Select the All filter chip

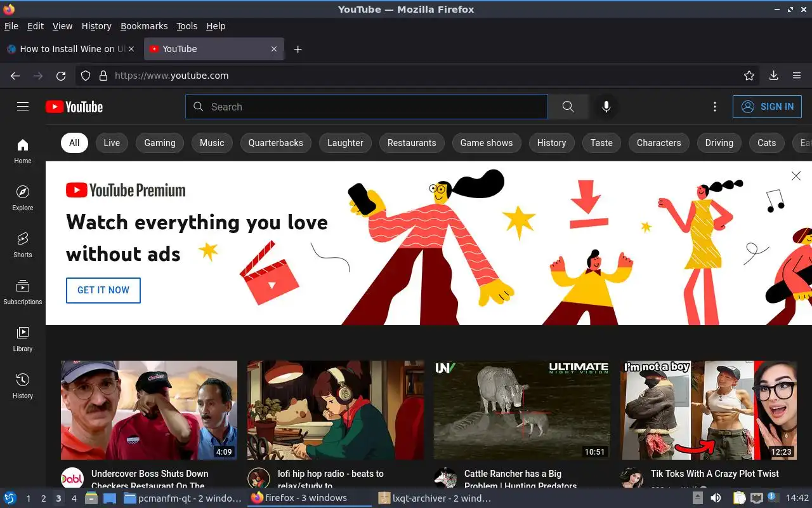click(x=74, y=143)
